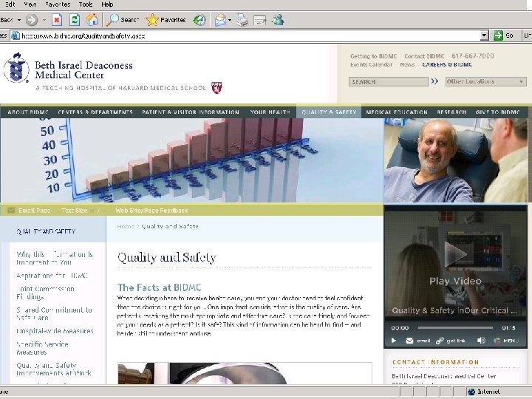Image resolution: width=532 pixels, height=399 pixels.
Task: Click the Contact BIDMC link
Action: coord(424,56)
